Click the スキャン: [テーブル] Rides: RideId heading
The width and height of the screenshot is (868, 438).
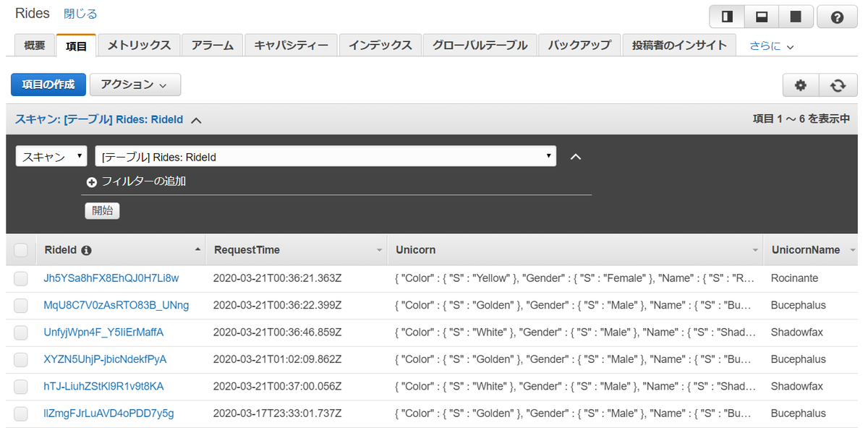click(99, 119)
